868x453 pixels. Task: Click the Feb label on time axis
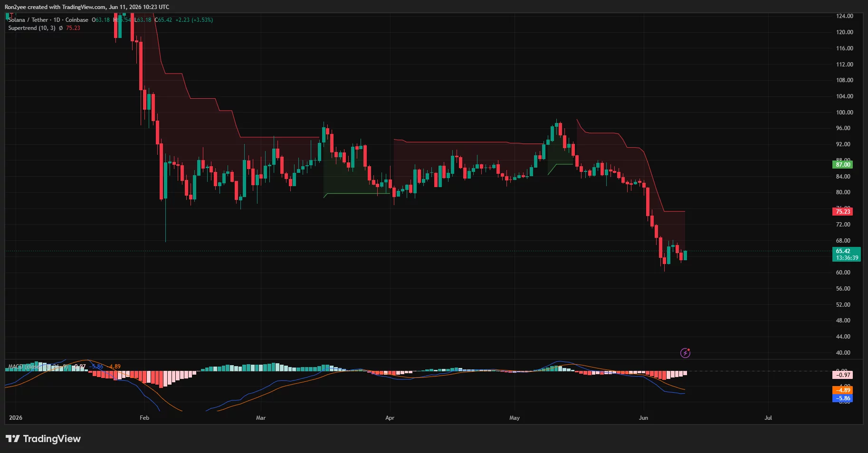pos(144,418)
